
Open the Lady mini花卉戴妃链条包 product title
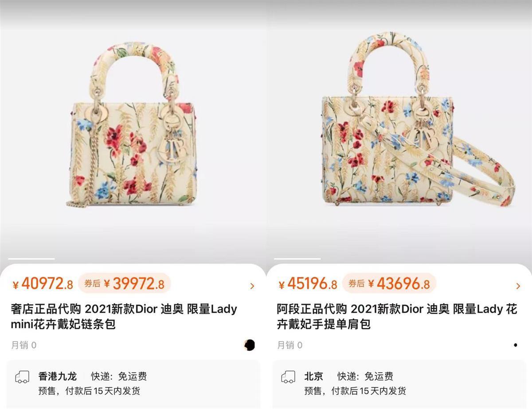click(124, 316)
